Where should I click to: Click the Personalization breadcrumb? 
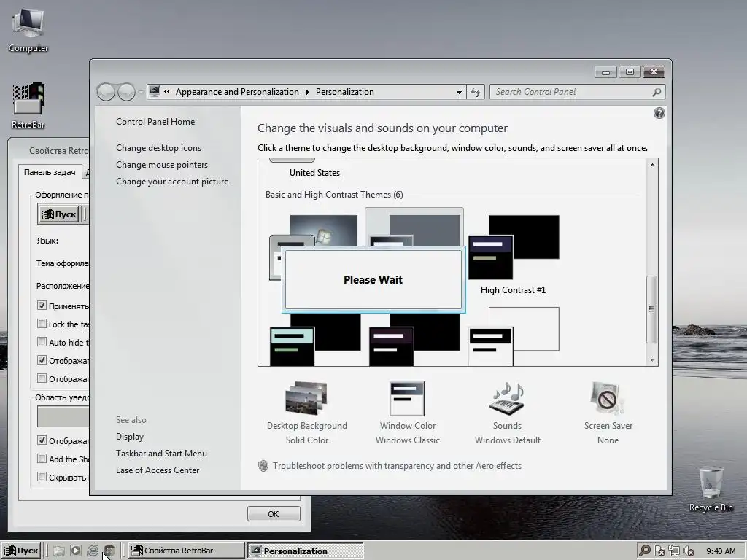[x=345, y=92]
